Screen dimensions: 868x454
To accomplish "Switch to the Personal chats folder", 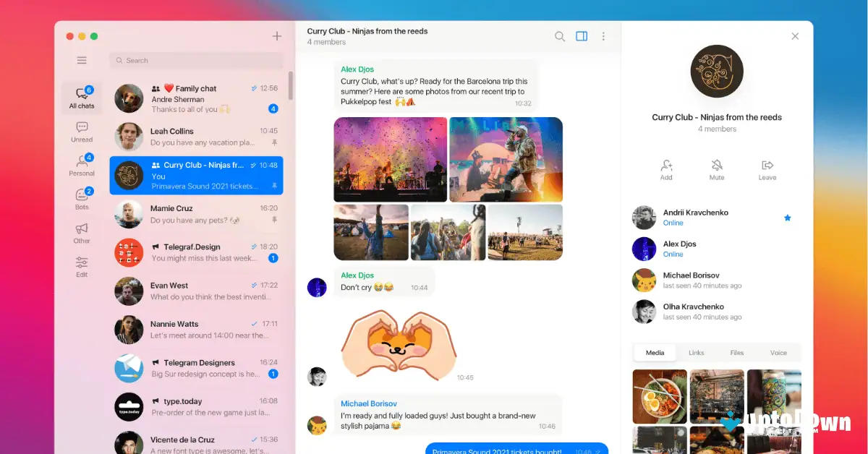I will pyautogui.click(x=82, y=163).
